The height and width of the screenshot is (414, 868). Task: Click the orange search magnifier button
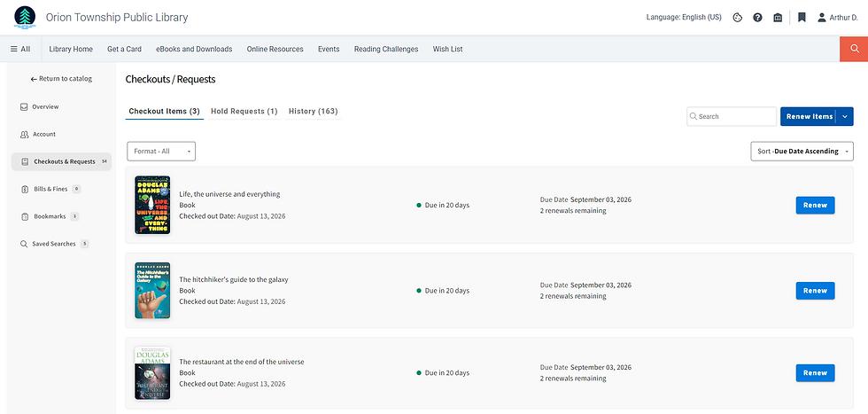click(854, 49)
